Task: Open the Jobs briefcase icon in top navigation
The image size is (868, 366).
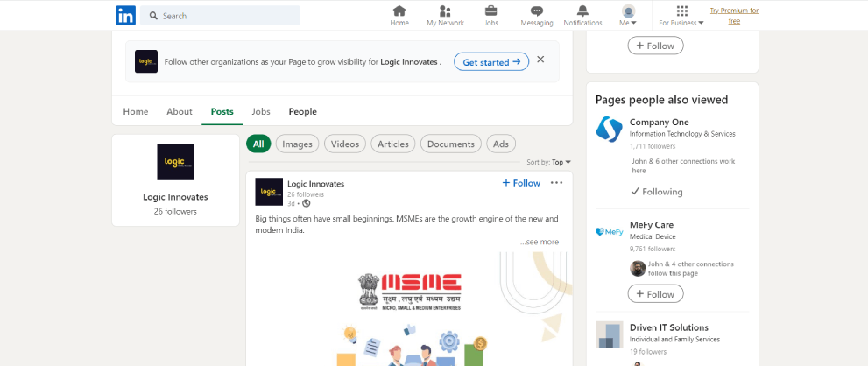Action: pos(491,16)
